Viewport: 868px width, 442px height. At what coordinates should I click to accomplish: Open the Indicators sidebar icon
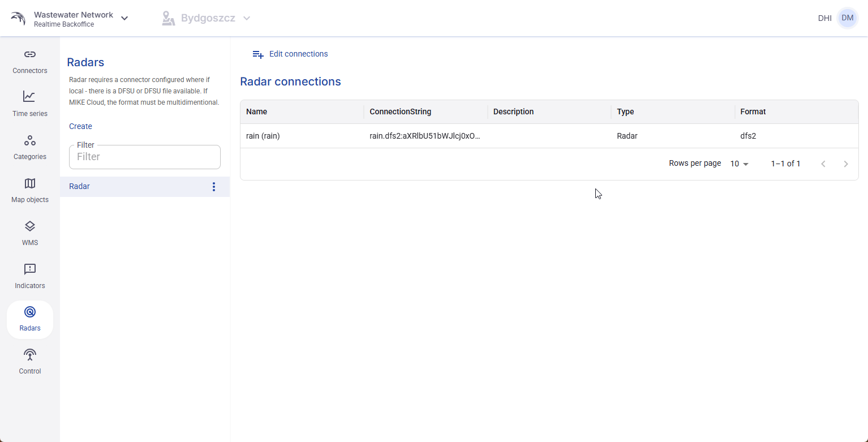(29, 269)
